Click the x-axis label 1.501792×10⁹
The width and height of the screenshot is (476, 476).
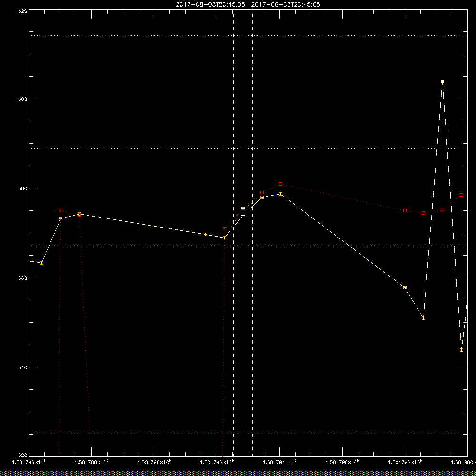tap(217, 462)
